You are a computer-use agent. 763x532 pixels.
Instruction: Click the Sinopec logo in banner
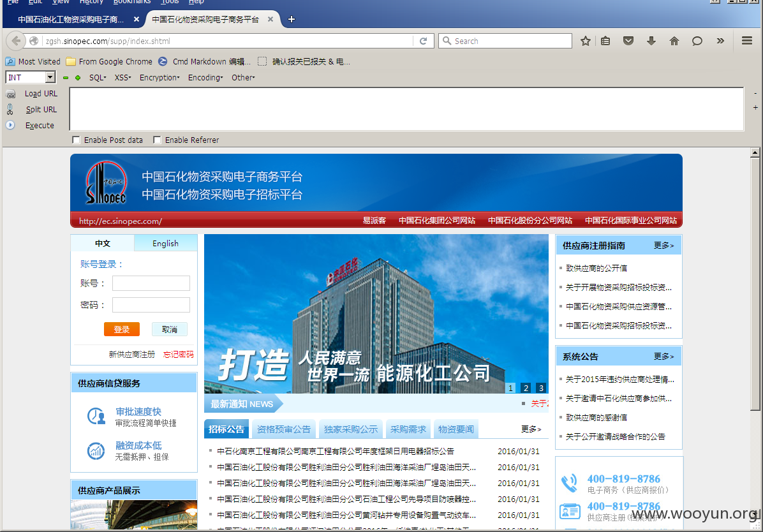(x=106, y=182)
